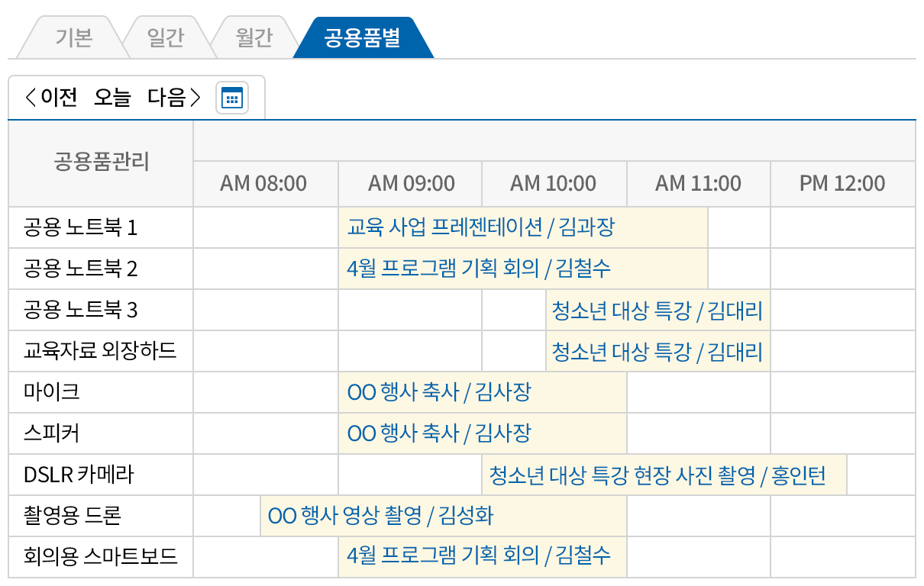
Task: Click the 공용품관리 column header
Action: coord(101,162)
